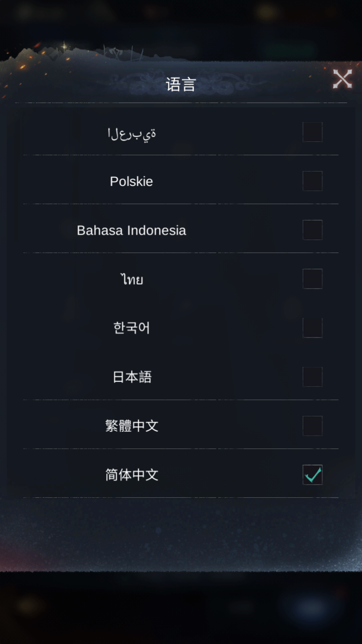Tick the Polskie checkbox
Viewport: 362px width, 644px height.
(x=312, y=181)
